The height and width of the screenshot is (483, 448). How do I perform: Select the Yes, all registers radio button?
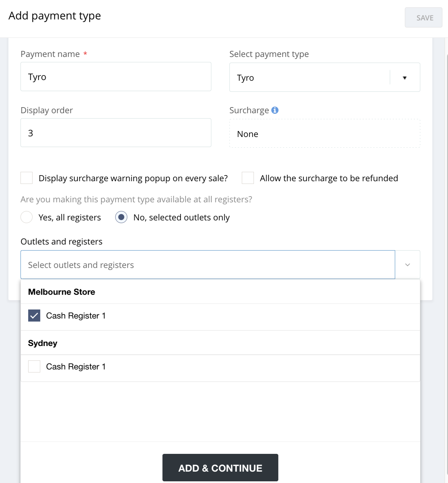[27, 217]
